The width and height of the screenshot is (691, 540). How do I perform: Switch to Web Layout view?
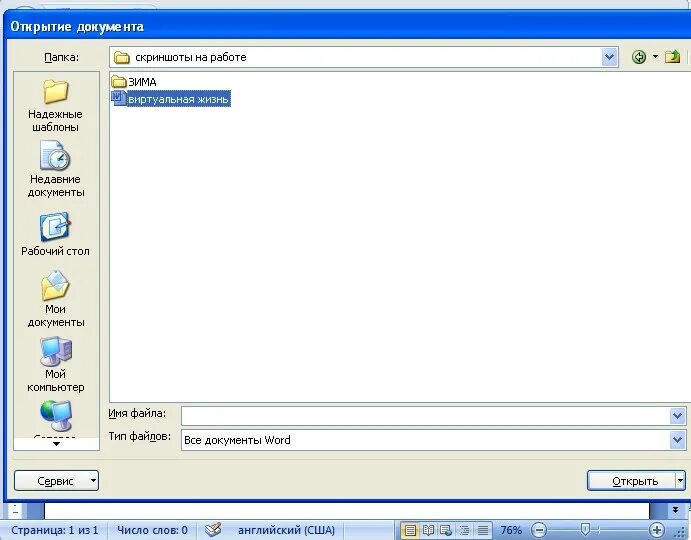click(446, 530)
